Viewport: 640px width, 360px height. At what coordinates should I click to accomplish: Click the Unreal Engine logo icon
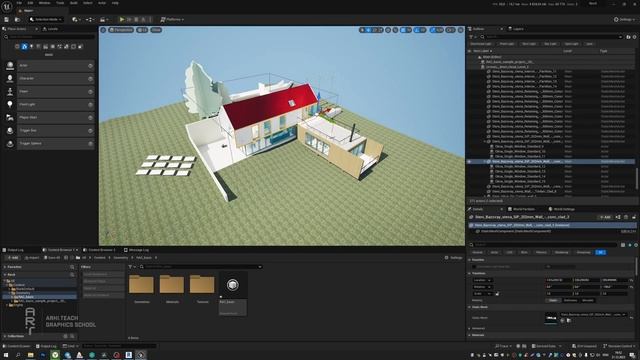[x=7, y=7]
